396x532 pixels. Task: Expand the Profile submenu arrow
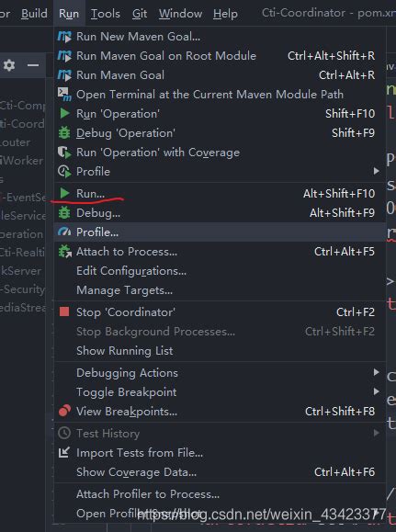pyautogui.click(x=377, y=171)
